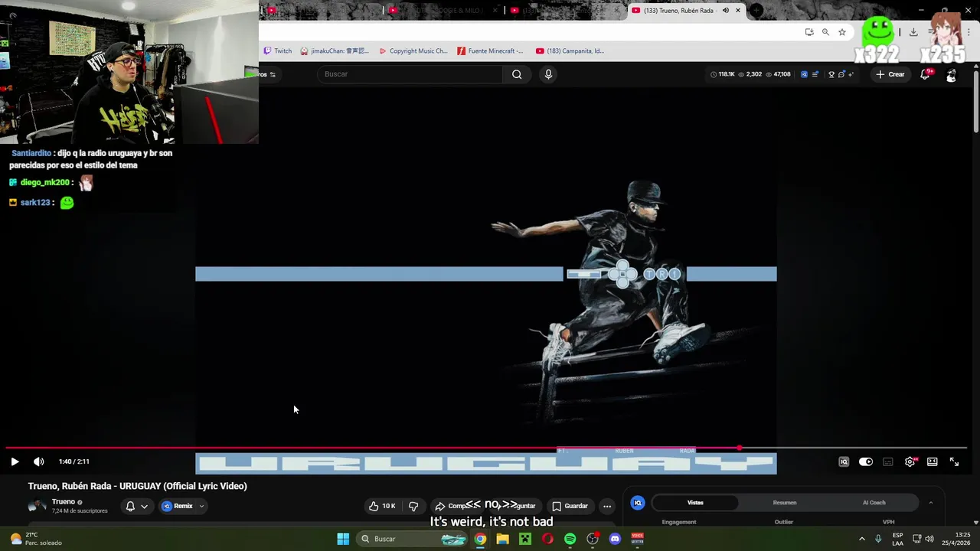The height and width of the screenshot is (551, 980).
Task: Open the Trueno channel name link
Action: pyautogui.click(x=64, y=502)
